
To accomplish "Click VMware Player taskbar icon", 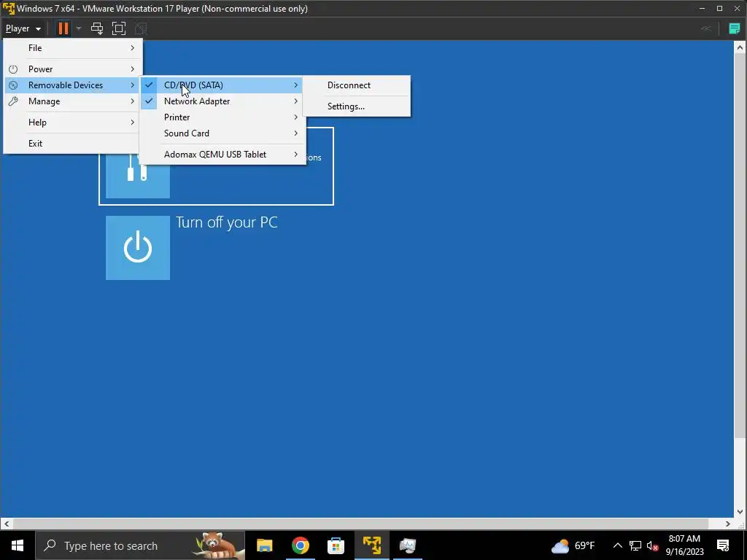I will tap(371, 545).
